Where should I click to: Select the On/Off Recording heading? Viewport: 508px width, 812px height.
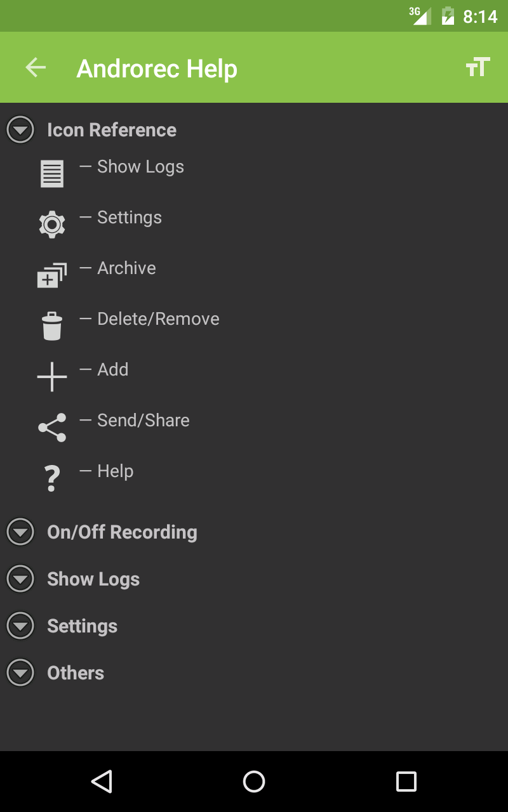tap(122, 532)
